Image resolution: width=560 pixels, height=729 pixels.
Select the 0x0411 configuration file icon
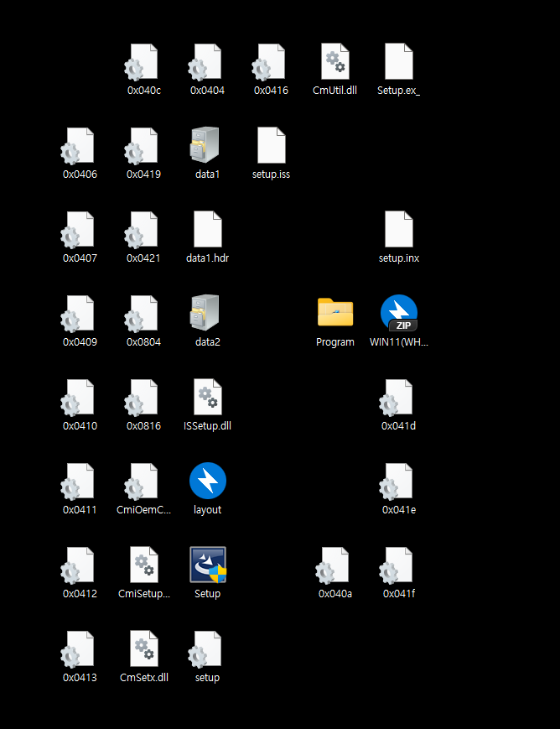pos(78,482)
